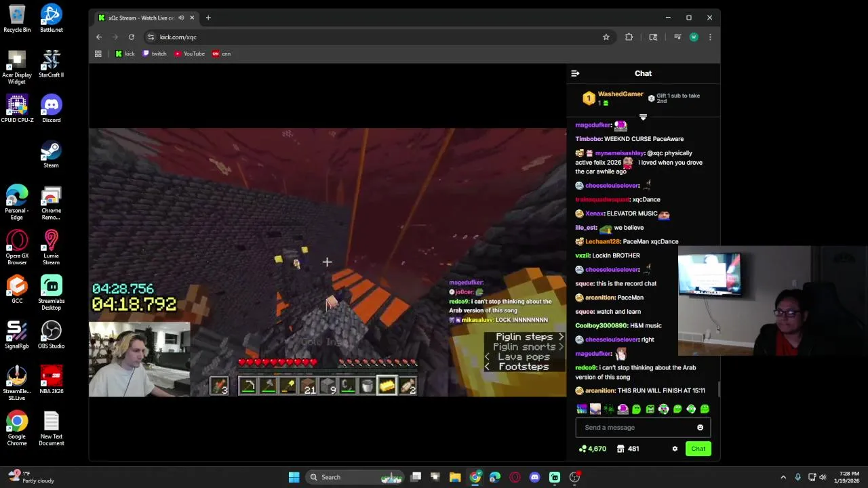
Task: Open the YouTube bookmark
Action: point(189,54)
